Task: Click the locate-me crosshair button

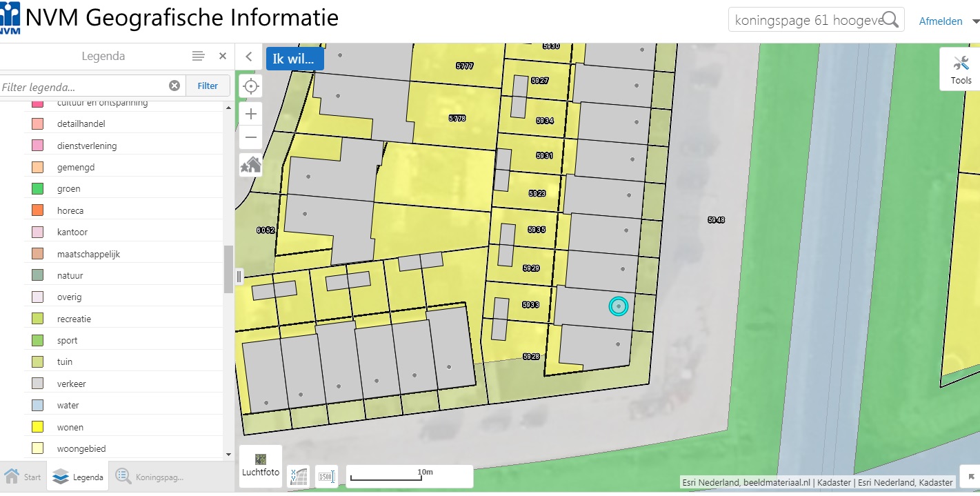Action: tap(251, 86)
